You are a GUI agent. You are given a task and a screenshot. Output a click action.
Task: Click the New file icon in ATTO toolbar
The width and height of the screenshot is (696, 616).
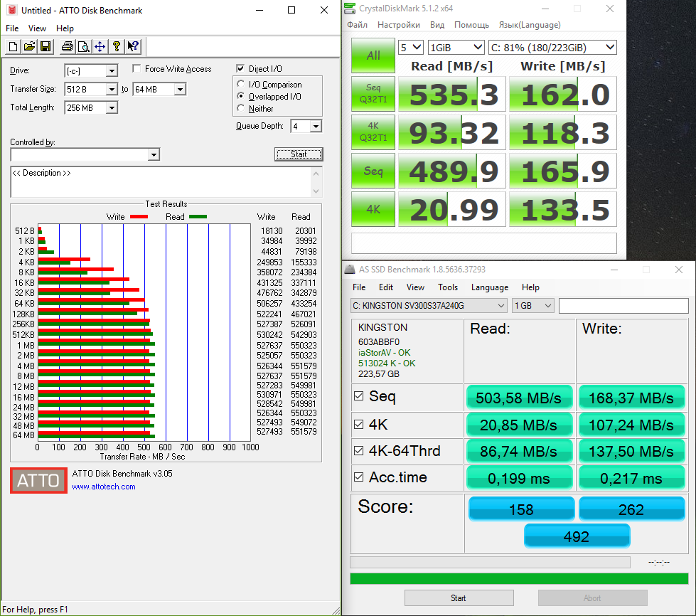pyautogui.click(x=14, y=47)
